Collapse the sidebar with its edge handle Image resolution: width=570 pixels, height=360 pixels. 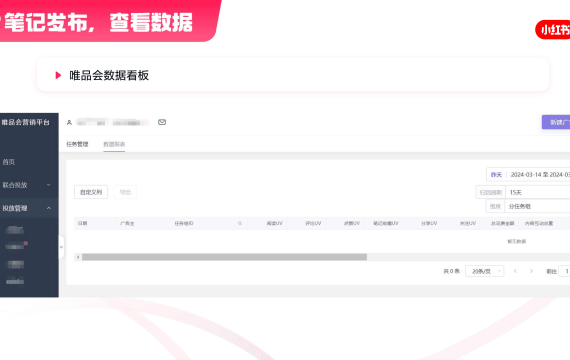click(61, 247)
